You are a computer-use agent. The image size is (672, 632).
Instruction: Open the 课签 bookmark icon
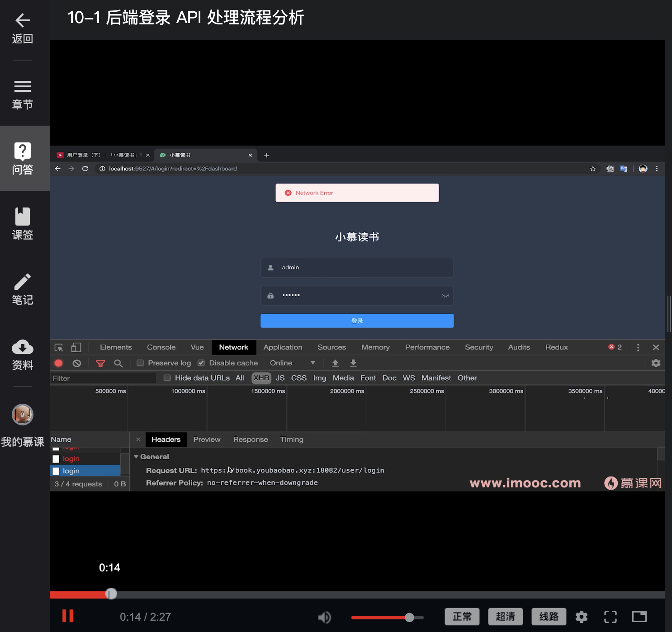coord(22,222)
